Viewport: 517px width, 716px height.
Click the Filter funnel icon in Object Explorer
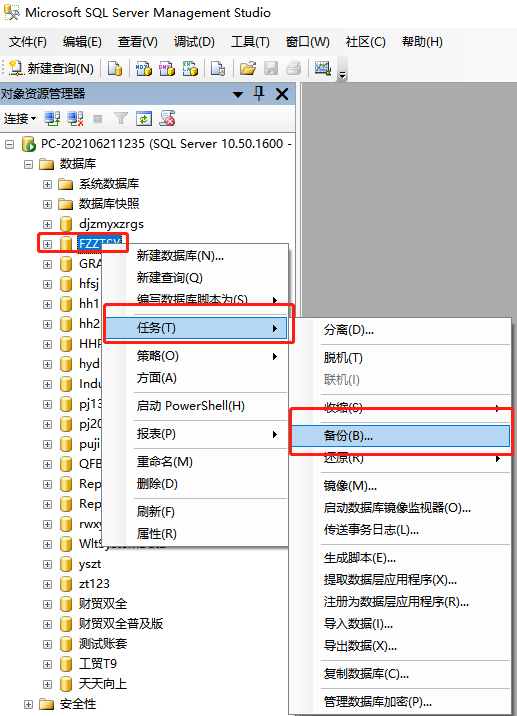(121, 119)
